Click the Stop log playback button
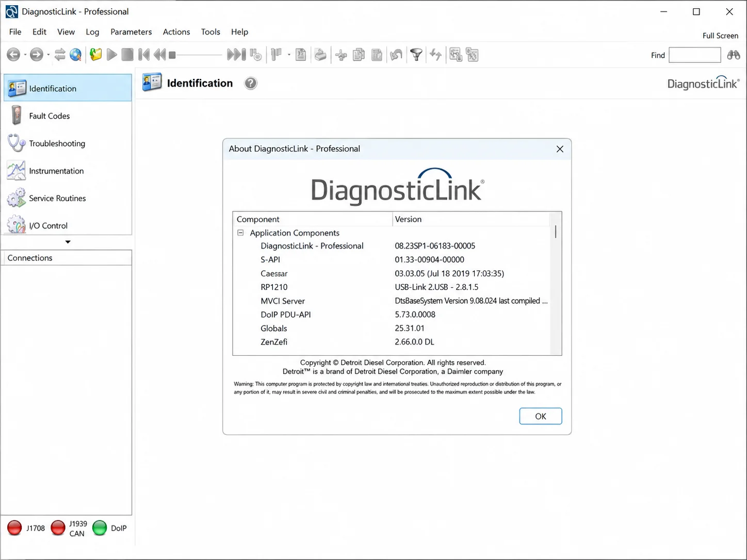The width and height of the screenshot is (747, 560). [127, 55]
